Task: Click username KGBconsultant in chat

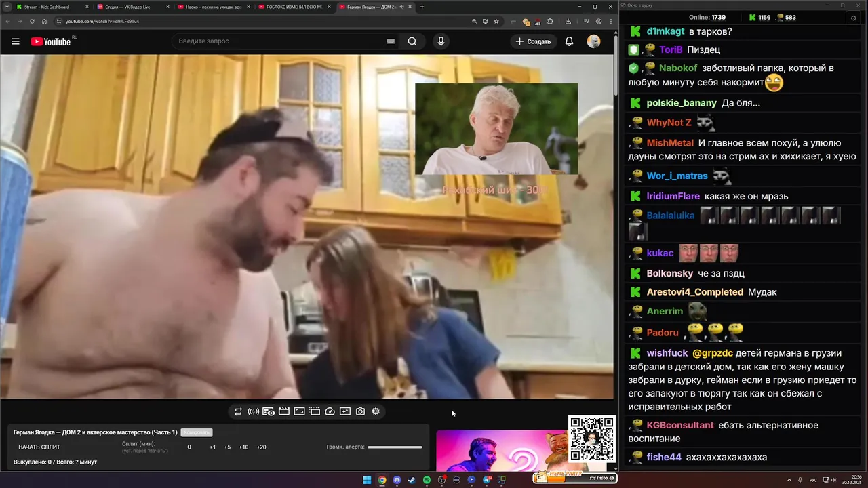Action: 680,425
